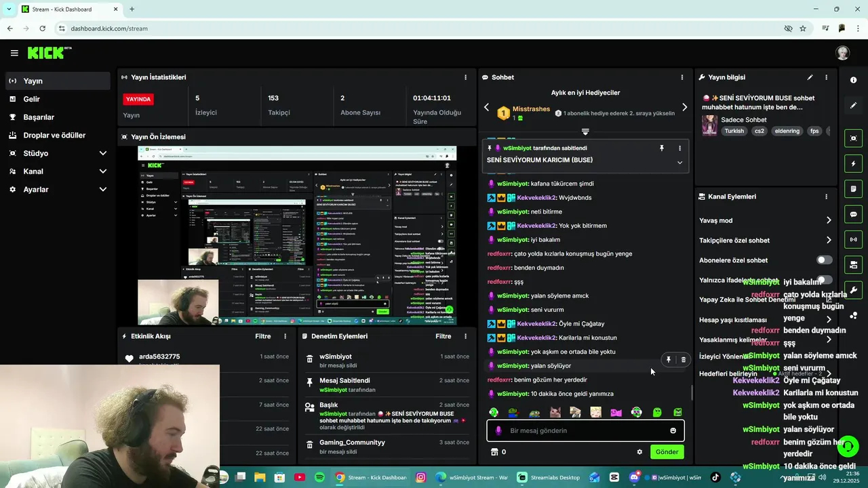Open Misstrashes gifter profile name
Screen dimensions: 868x488
(x=531, y=109)
